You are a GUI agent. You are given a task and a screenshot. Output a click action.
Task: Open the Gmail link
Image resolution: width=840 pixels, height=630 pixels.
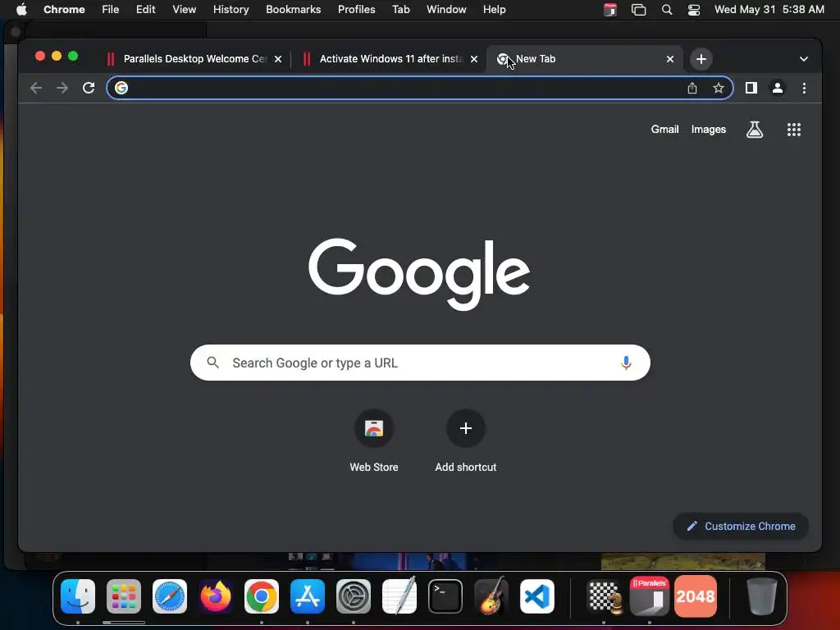(x=664, y=129)
